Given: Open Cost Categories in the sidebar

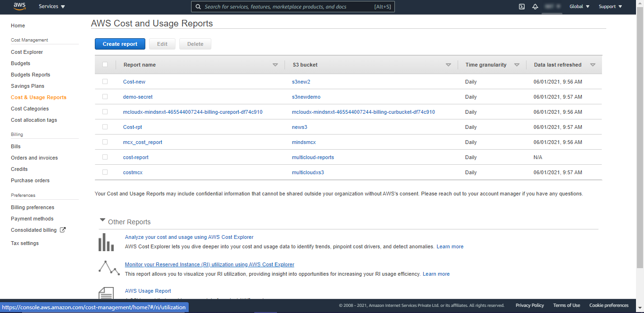Looking at the screenshot, I should click(x=30, y=109).
